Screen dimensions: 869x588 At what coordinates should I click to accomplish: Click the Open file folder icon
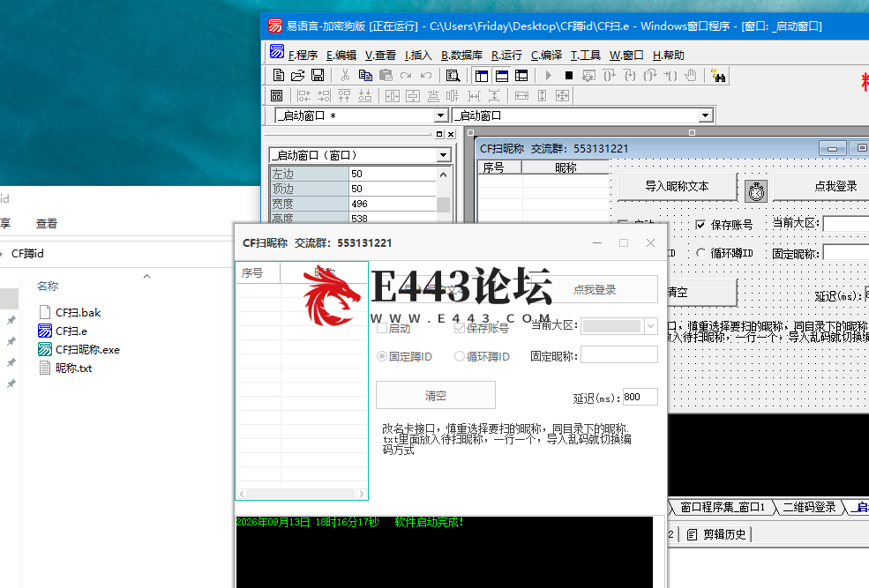[x=298, y=75]
